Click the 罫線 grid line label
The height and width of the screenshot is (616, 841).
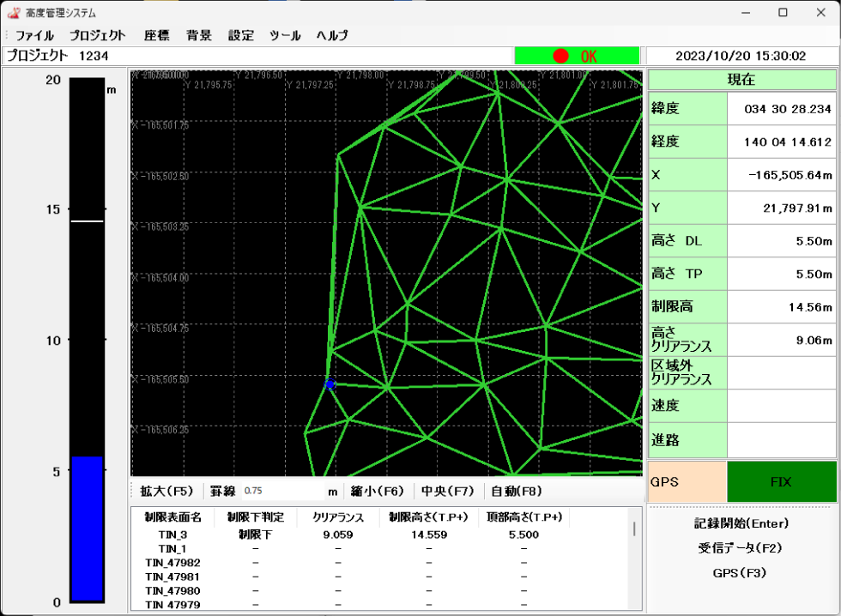222,491
